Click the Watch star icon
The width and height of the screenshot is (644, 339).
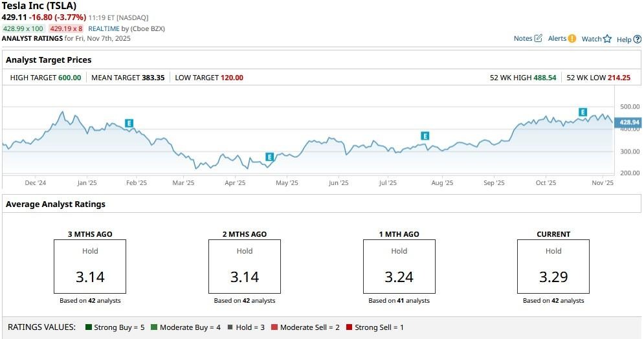pyautogui.click(x=607, y=39)
